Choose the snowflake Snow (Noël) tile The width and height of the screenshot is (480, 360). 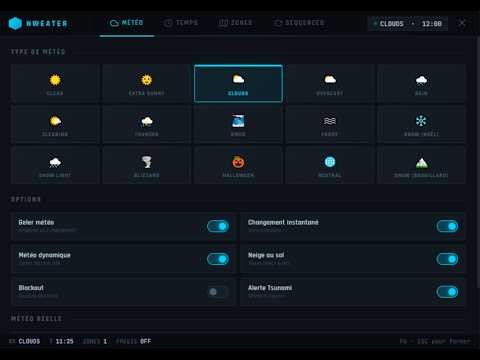[422, 124]
